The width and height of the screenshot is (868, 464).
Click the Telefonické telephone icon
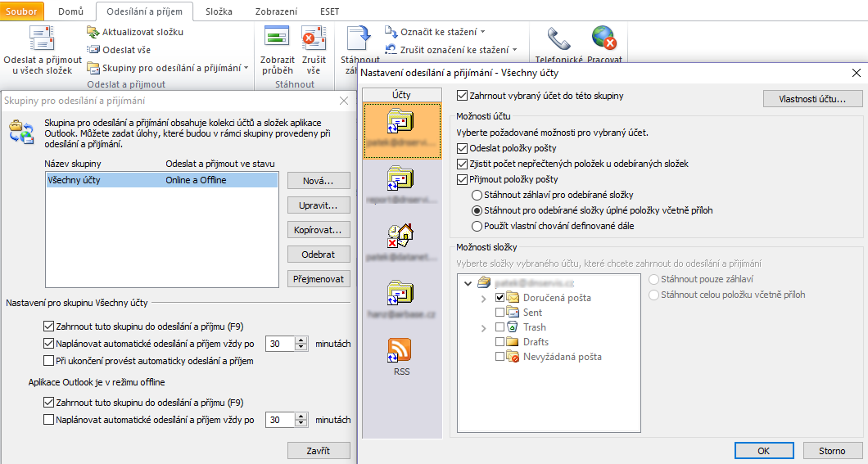(558, 38)
